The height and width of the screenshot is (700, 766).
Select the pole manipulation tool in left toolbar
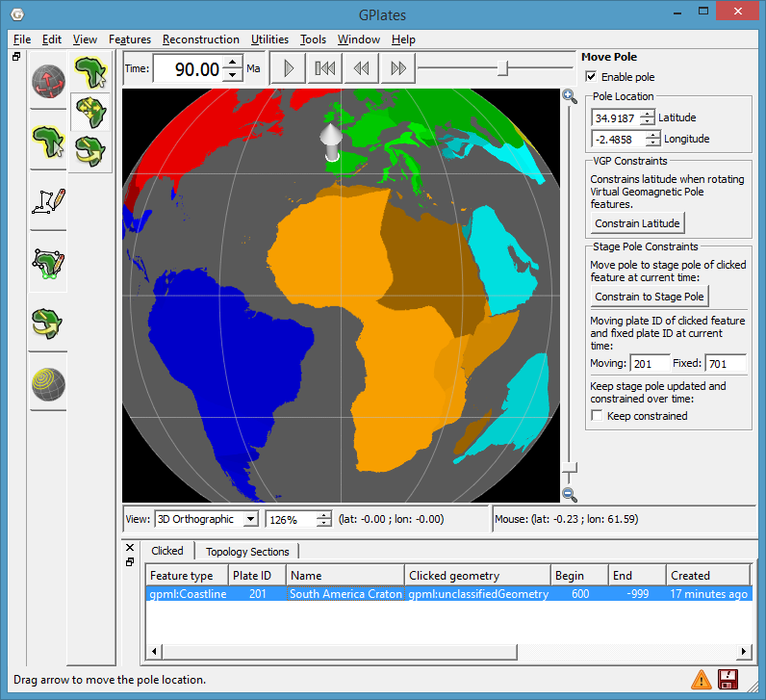tap(48, 323)
